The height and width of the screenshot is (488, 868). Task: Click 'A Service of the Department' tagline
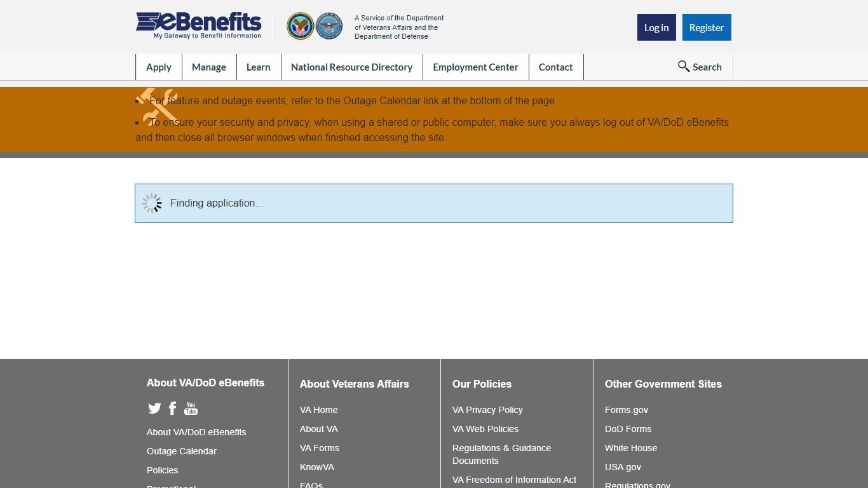(399, 27)
